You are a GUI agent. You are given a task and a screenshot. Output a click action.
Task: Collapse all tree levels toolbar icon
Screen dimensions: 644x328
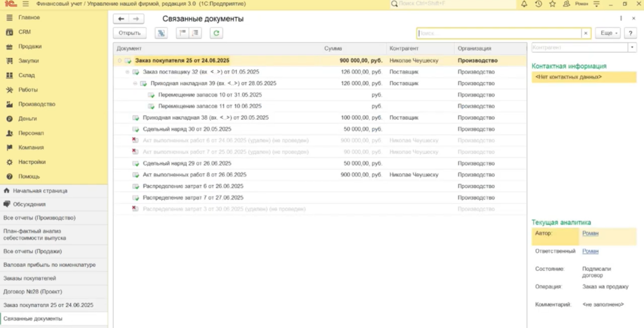(x=183, y=33)
